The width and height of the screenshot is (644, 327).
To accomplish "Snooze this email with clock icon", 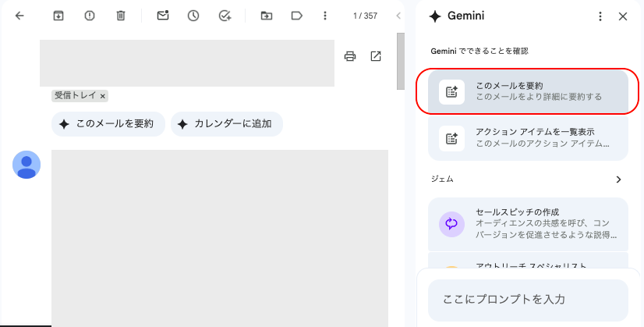I will pos(193,16).
